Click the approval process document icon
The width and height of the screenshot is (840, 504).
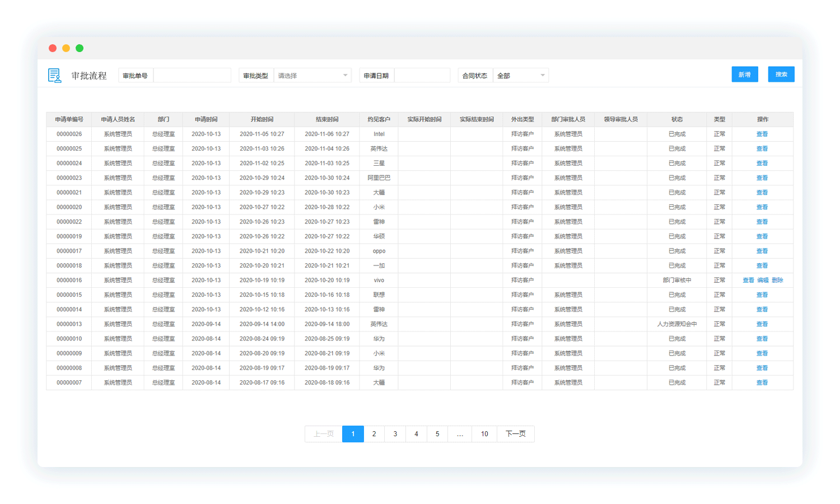click(54, 76)
